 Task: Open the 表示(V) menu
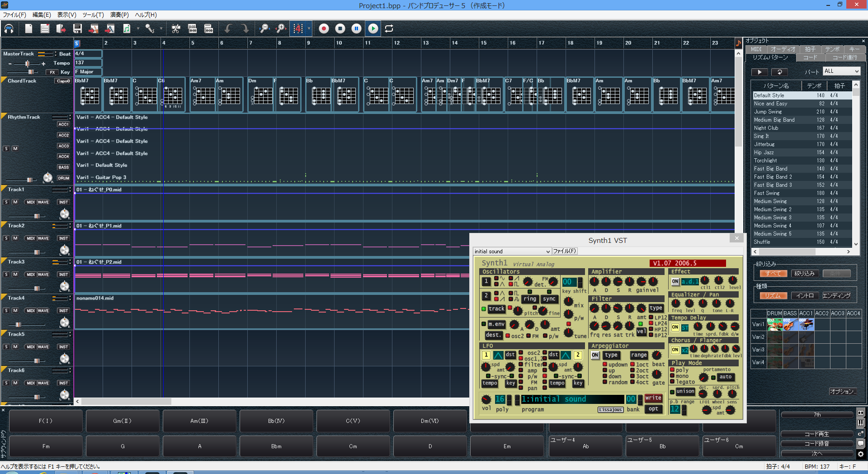point(66,15)
